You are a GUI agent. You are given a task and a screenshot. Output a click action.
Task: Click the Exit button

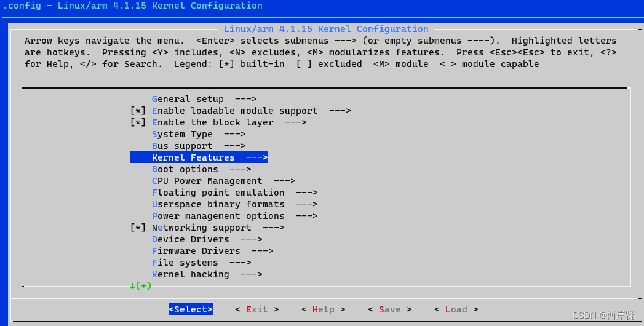click(x=256, y=309)
